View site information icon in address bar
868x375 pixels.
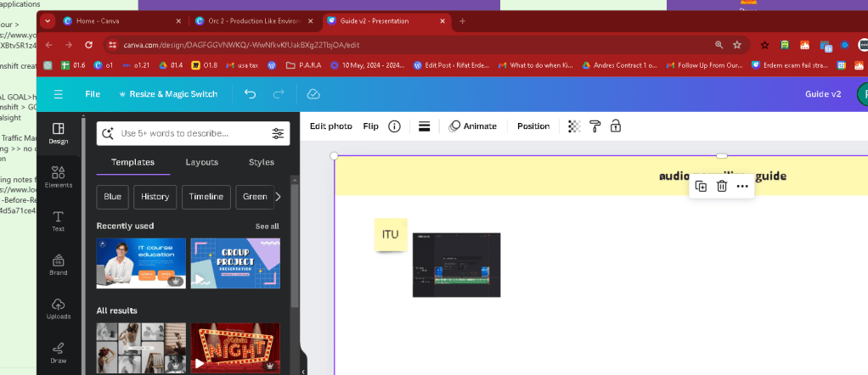click(x=112, y=45)
